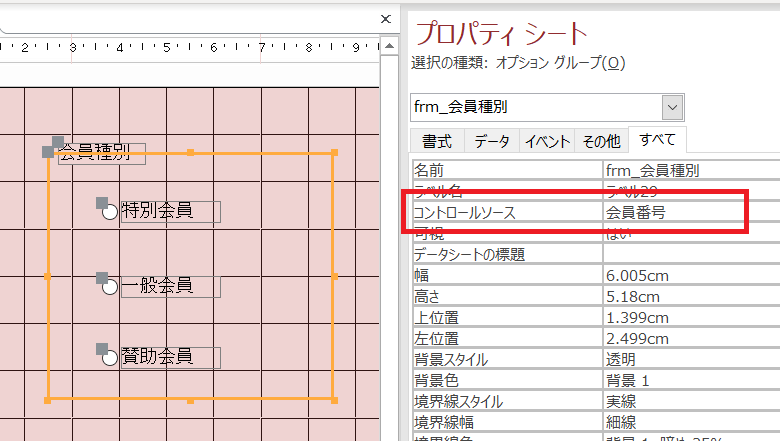Click the move handle of 特別会員 option button
The height and width of the screenshot is (441, 780).
102,203
